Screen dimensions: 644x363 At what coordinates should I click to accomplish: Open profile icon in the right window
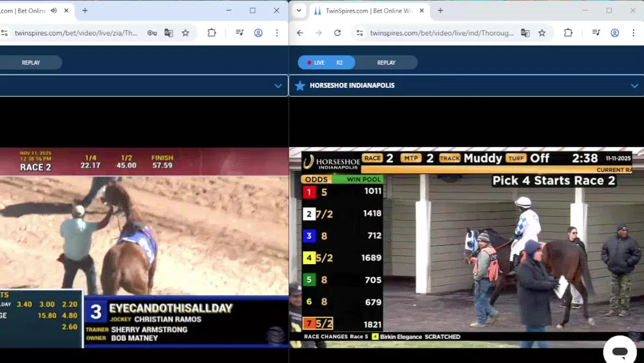point(615,33)
